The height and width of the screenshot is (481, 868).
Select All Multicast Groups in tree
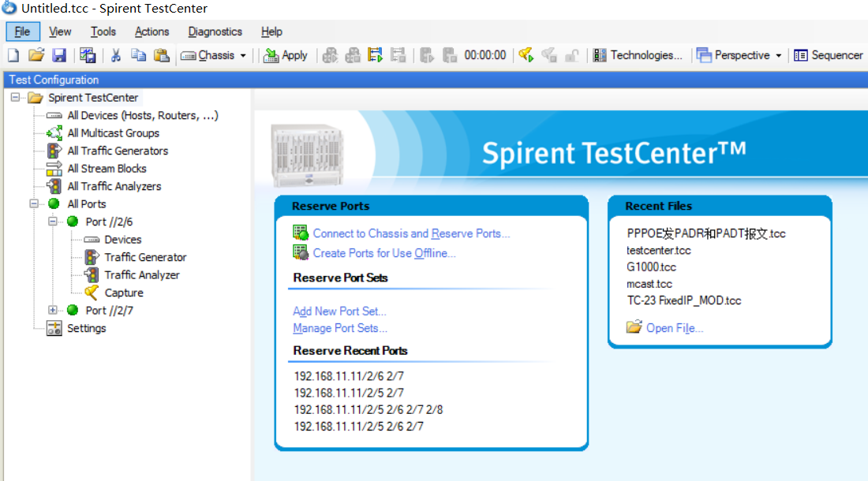[114, 132]
